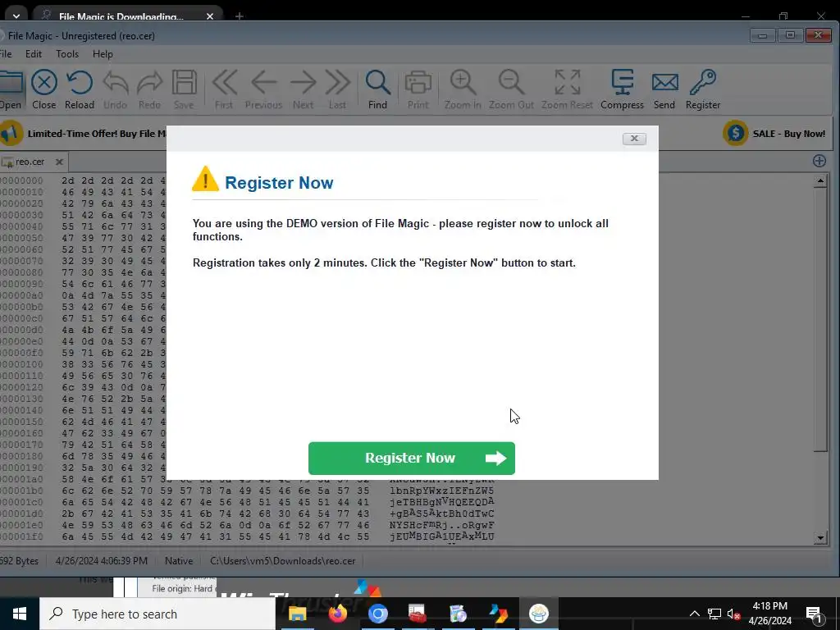The height and width of the screenshot is (630, 840).
Task: Open the Windows Start menu
Action: click(x=20, y=614)
